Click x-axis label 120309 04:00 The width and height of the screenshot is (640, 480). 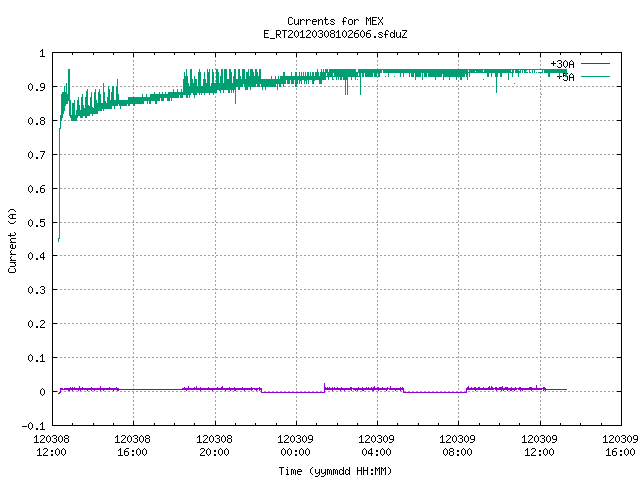(x=376, y=446)
